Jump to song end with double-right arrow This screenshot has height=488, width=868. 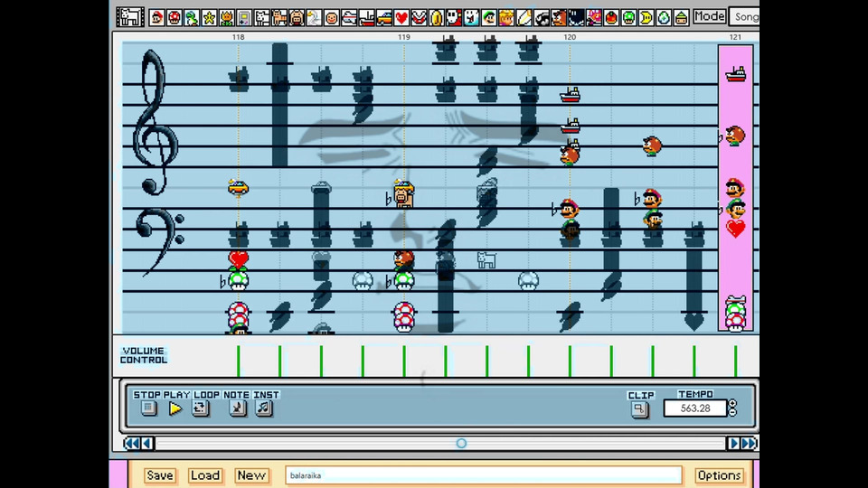pyautogui.click(x=749, y=443)
